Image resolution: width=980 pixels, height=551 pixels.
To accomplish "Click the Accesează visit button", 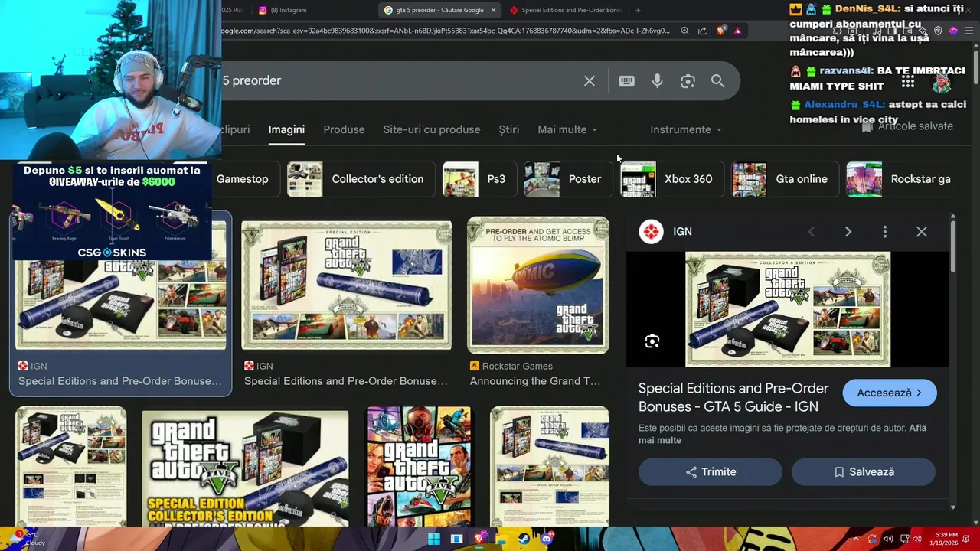I will [890, 393].
